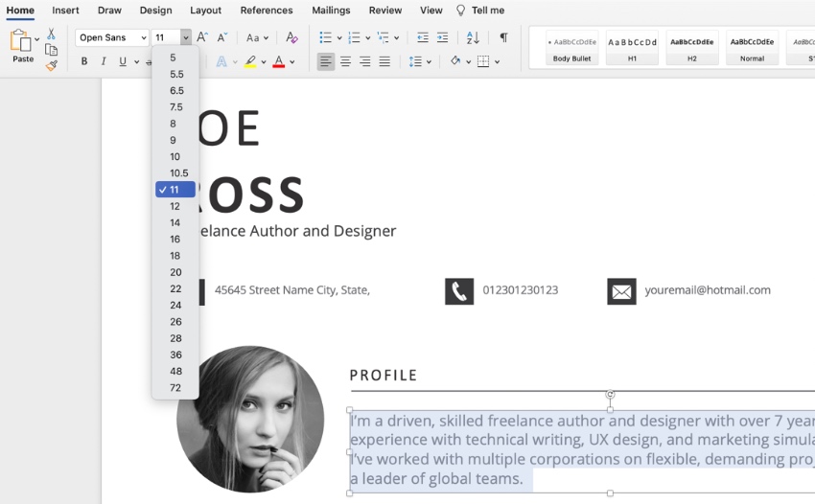Switch to Design tab

[x=156, y=11]
